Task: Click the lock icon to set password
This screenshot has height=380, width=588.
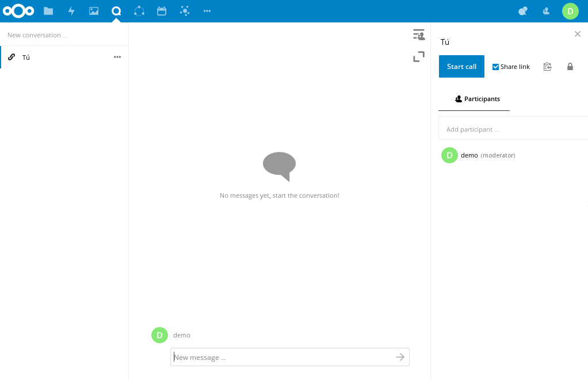Action: pos(570,67)
